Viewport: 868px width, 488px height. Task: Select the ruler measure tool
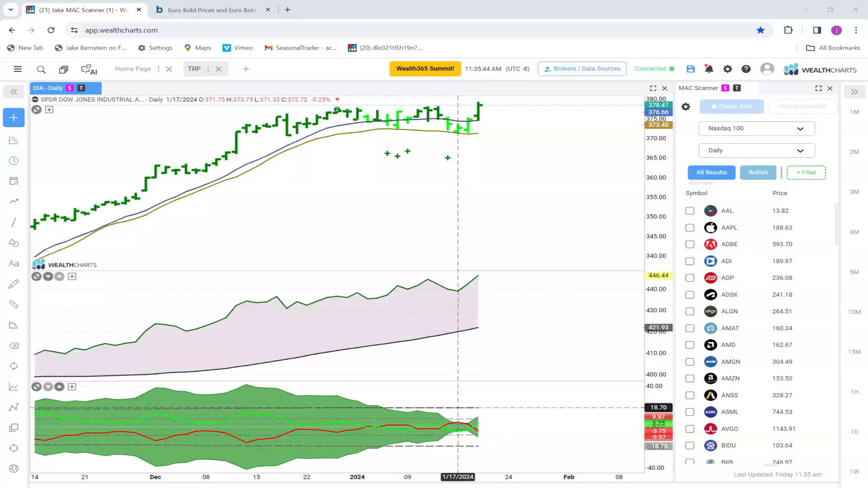click(14, 304)
